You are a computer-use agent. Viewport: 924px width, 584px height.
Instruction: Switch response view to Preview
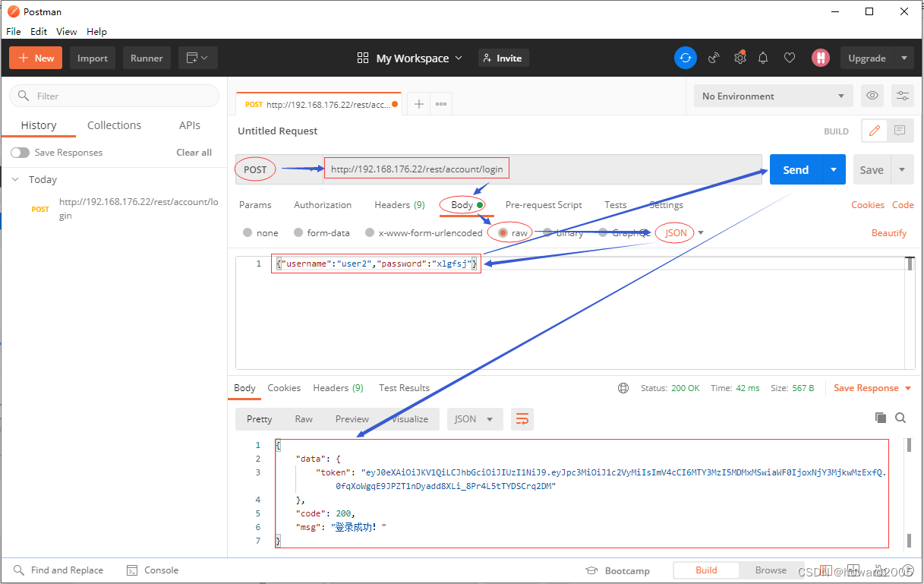pyautogui.click(x=352, y=419)
